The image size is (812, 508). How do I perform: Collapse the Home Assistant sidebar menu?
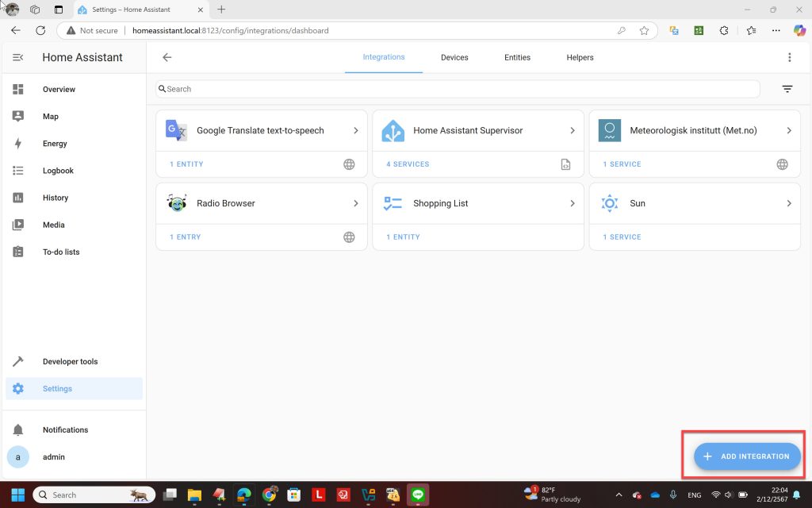pos(18,57)
